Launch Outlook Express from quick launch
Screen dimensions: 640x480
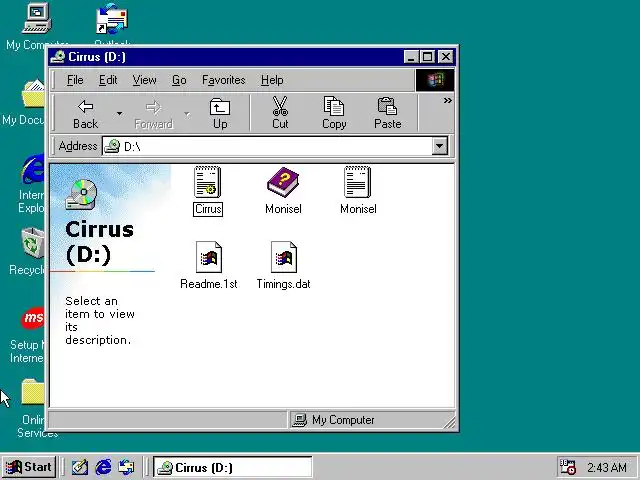pos(126,467)
